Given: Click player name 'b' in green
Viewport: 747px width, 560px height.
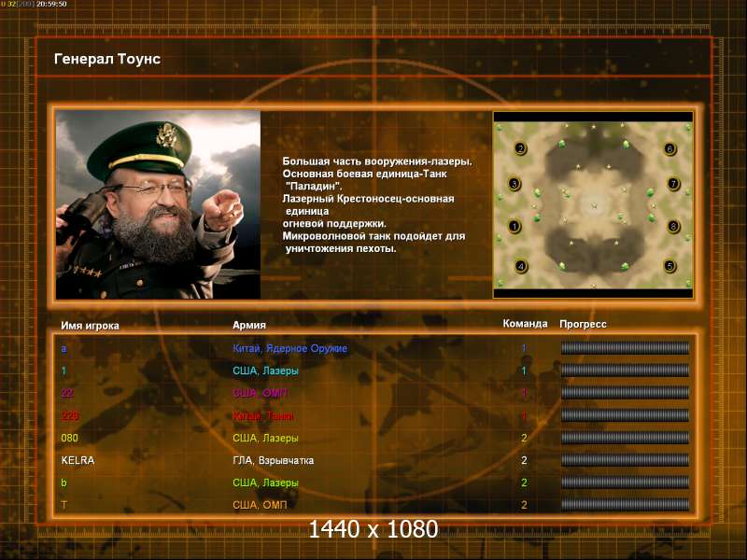Looking at the screenshot, I should (63, 483).
